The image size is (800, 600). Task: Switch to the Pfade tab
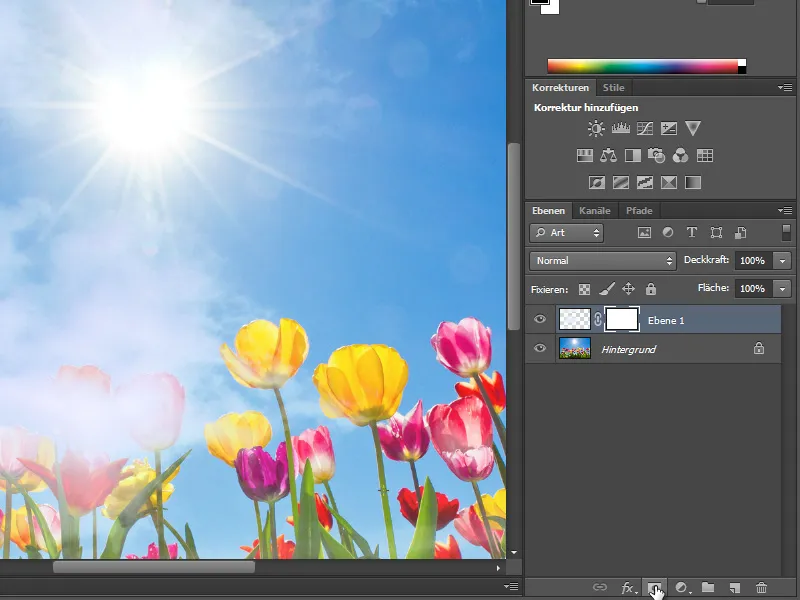(639, 211)
